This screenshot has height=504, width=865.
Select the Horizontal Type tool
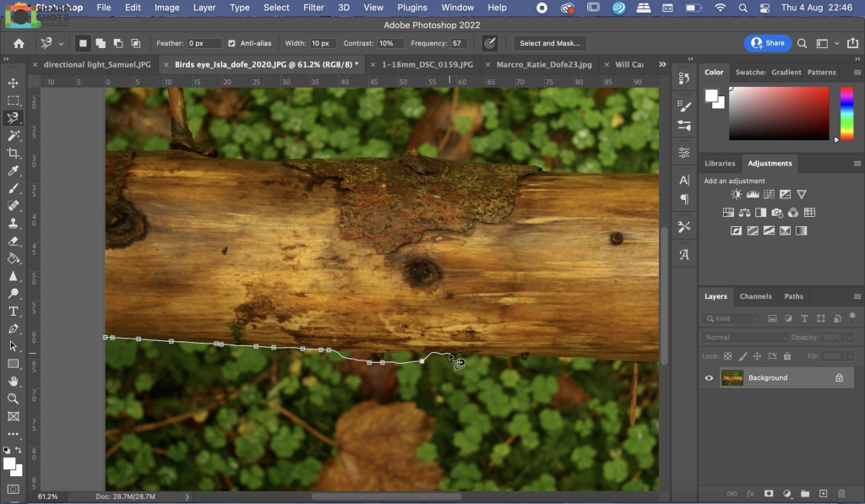[x=14, y=311]
